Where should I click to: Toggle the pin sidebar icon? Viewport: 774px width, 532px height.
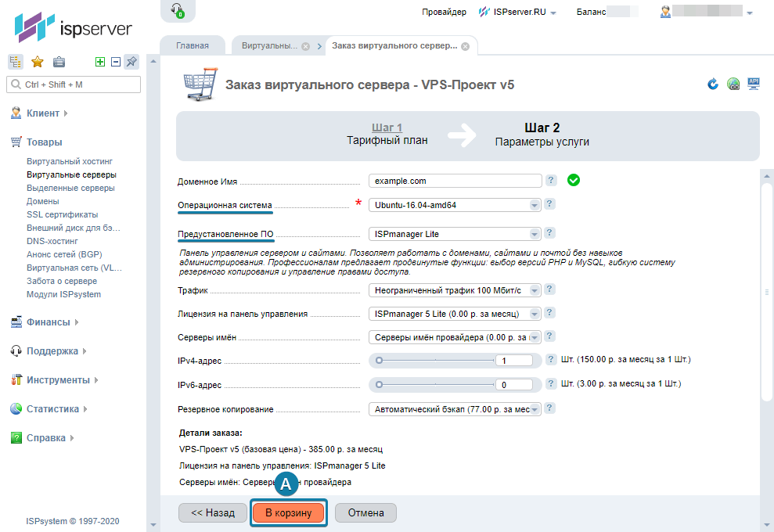pos(131,62)
